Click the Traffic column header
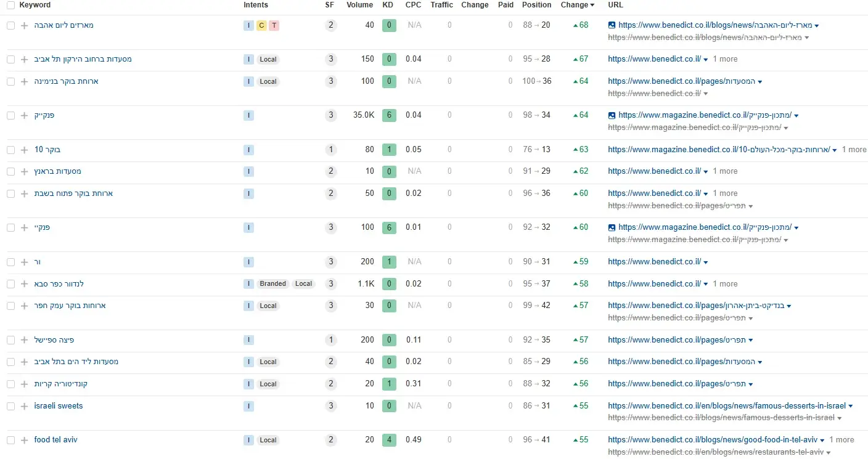 point(441,5)
